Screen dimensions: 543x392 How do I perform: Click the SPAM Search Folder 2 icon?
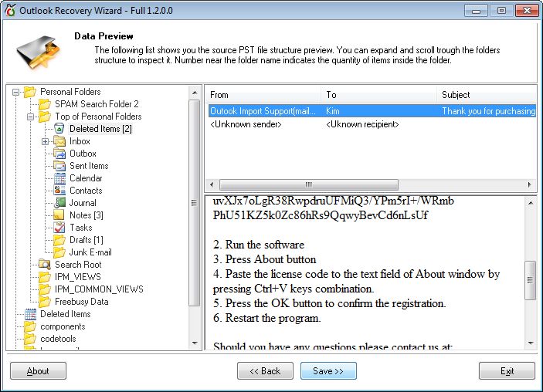(x=45, y=104)
